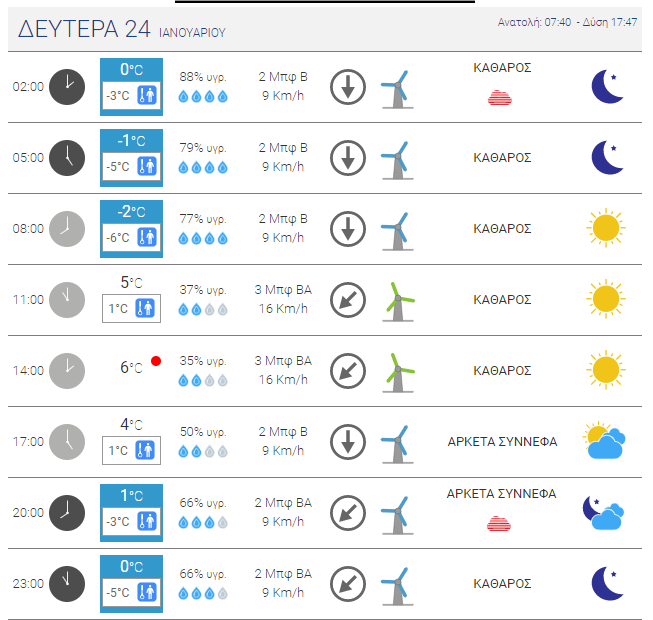Click the red fog icon at 02:00
The image size is (653, 620).
click(501, 97)
